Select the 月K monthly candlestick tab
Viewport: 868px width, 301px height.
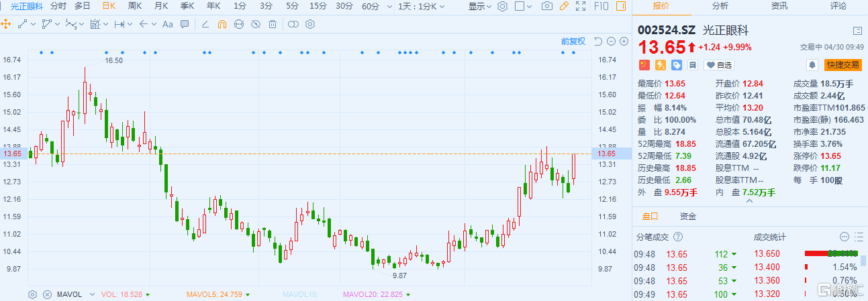click(x=161, y=6)
